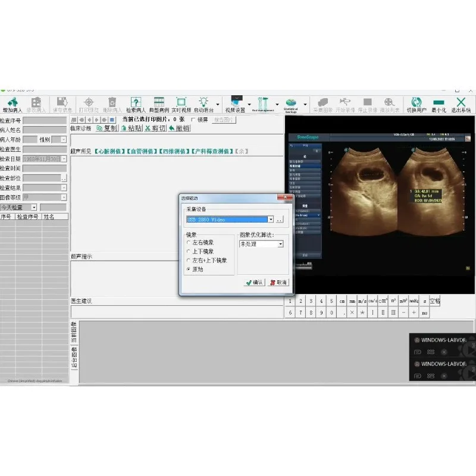476x476 pixels.
Task: Click the 保存信息 save info icon
Action: (62, 105)
